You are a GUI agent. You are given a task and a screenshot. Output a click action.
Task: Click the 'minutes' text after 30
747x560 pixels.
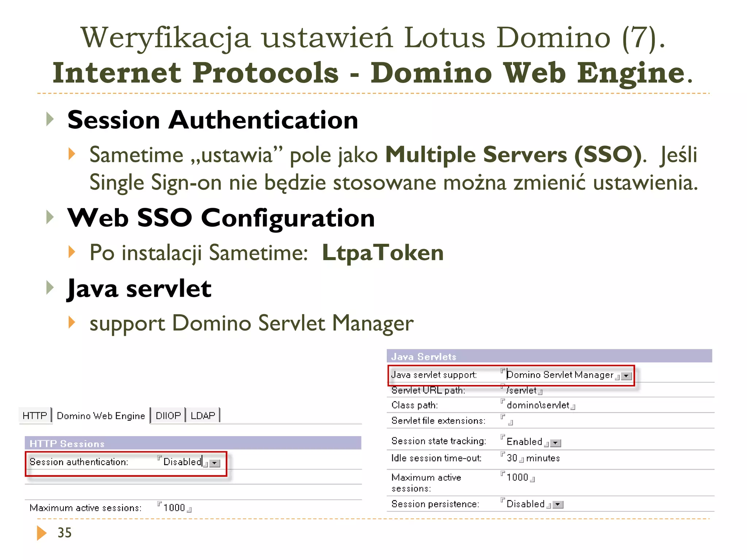click(543, 458)
